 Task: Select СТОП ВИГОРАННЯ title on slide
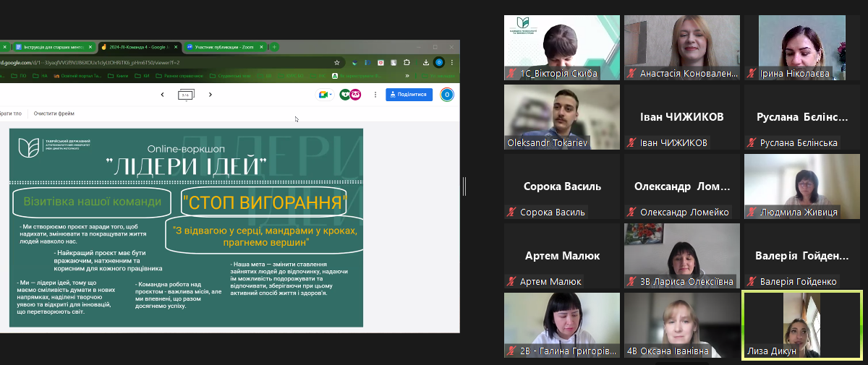tap(264, 202)
